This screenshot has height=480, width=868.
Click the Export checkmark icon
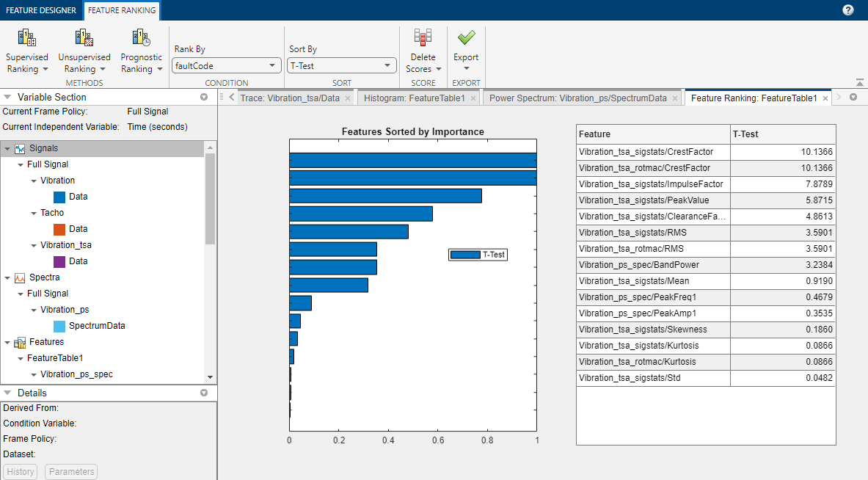tap(466, 38)
